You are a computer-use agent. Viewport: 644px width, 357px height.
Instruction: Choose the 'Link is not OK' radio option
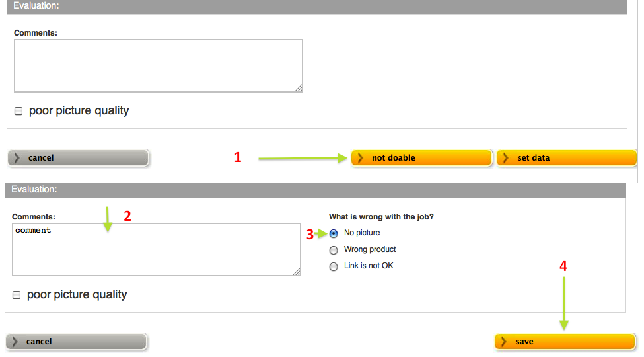pyautogui.click(x=334, y=266)
